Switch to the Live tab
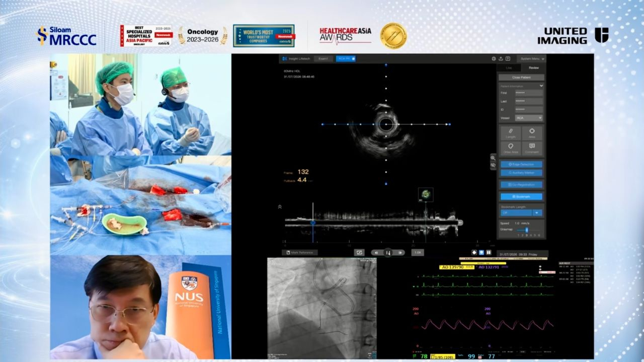This screenshot has width=644, height=362. click(x=509, y=67)
